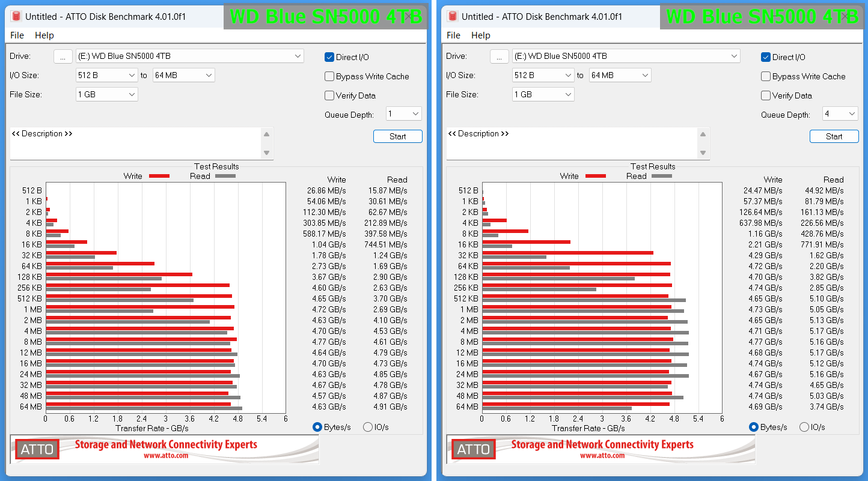Click the ATTO app icon in right window title bar
This screenshot has height=481, width=868.
pos(451,16)
